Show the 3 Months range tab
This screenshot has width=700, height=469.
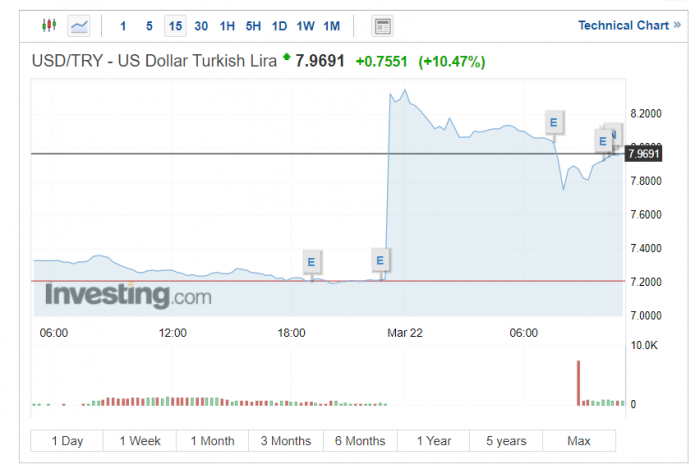point(286,441)
